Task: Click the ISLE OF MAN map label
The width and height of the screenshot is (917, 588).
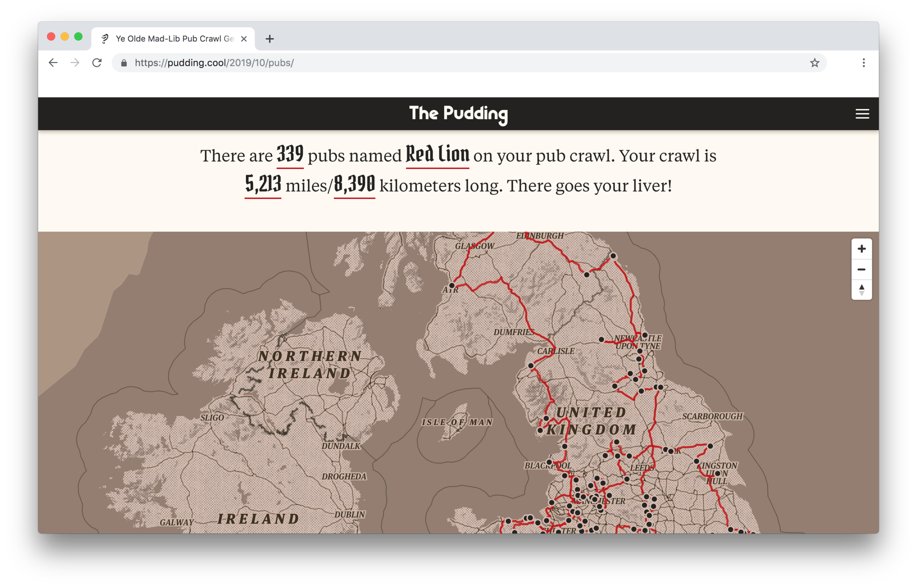Action: click(x=457, y=422)
